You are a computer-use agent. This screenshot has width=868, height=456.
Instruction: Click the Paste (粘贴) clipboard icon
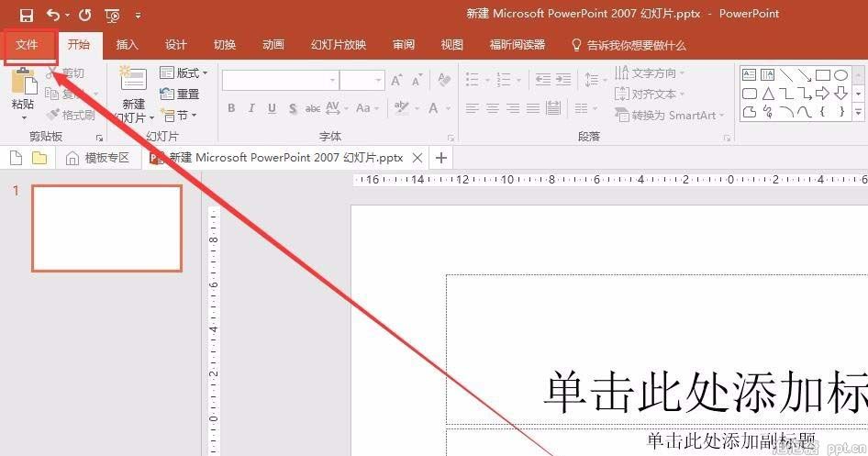coord(23,83)
